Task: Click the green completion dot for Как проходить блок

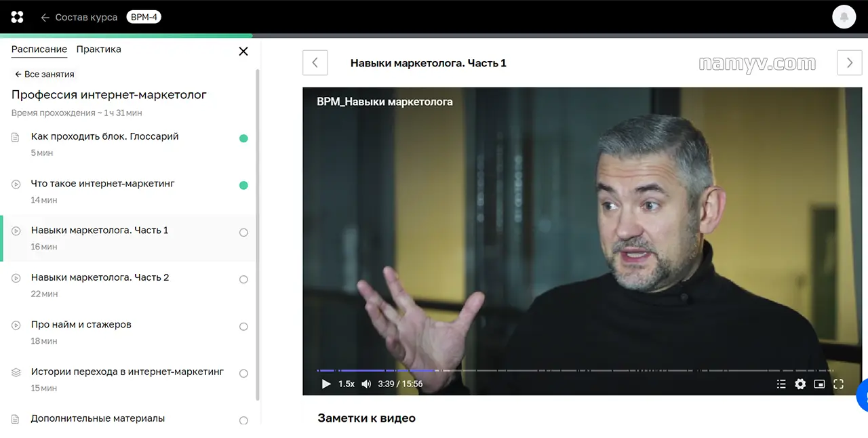Action: [x=243, y=138]
